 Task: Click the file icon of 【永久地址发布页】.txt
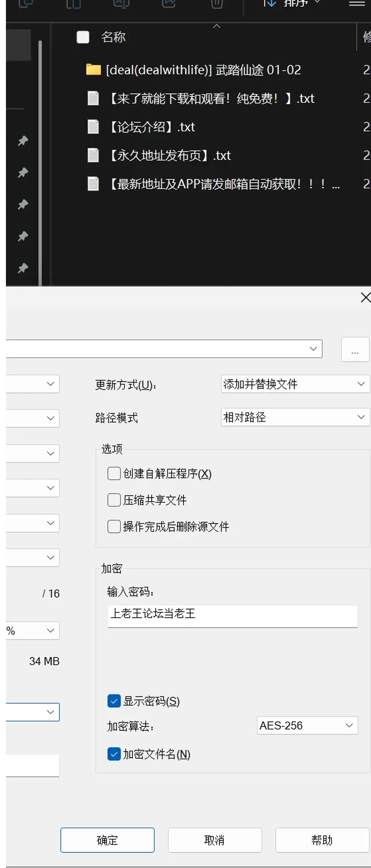[93, 155]
